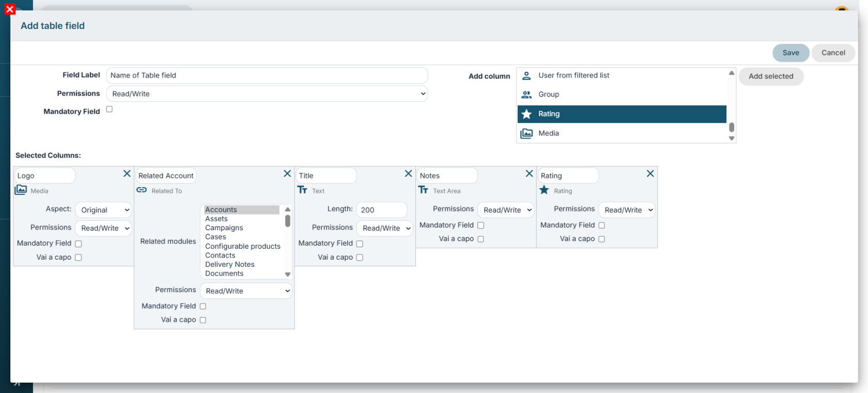Remove the Logo column
This screenshot has width=868, height=393.
(127, 174)
